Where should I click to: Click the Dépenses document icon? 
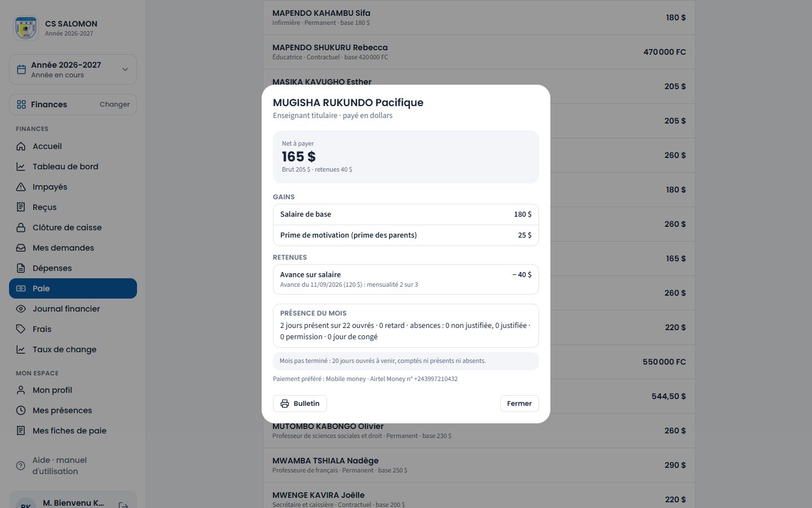pyautogui.click(x=21, y=268)
